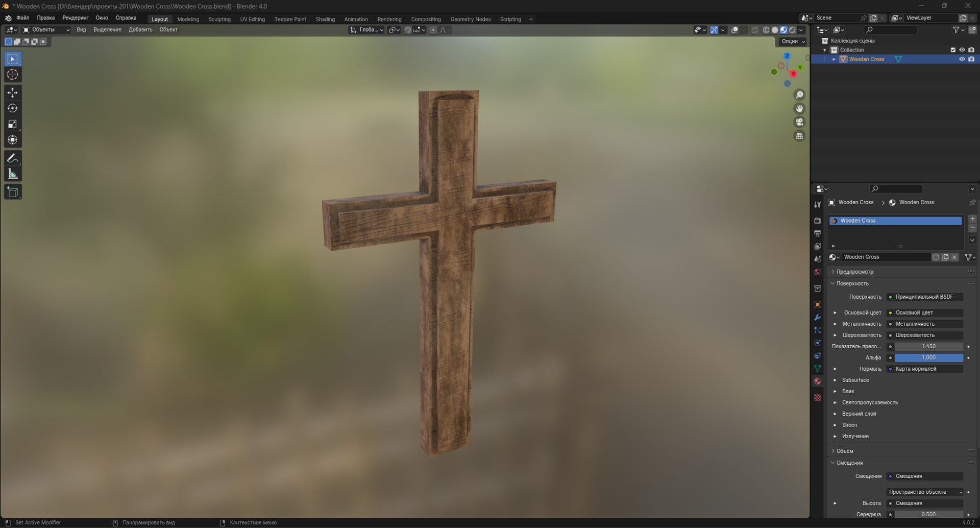980x528 pixels.
Task: Collapse the Поверхность panel
Action: pos(852,283)
